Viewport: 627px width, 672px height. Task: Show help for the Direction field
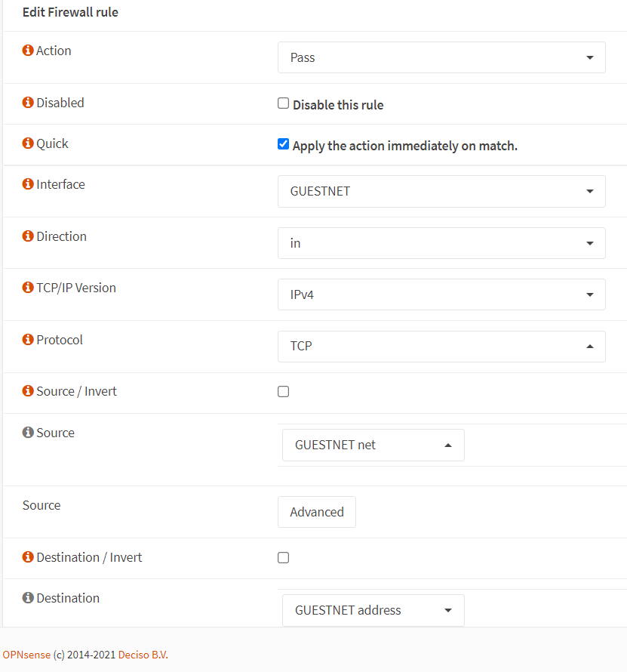[28, 236]
